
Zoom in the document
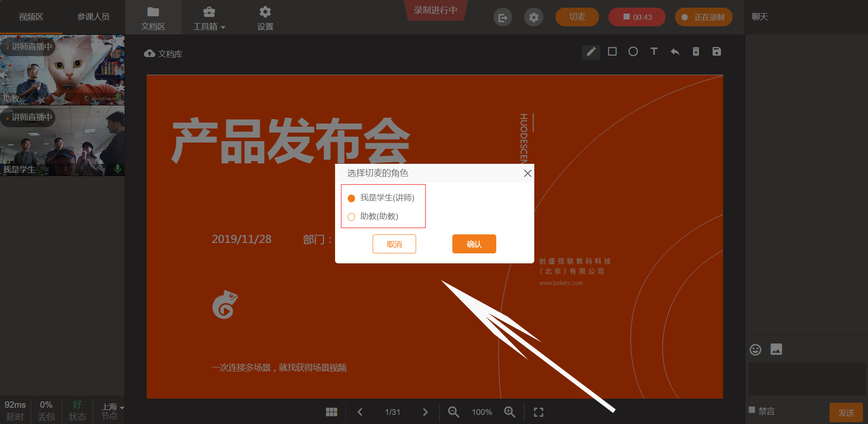point(510,412)
